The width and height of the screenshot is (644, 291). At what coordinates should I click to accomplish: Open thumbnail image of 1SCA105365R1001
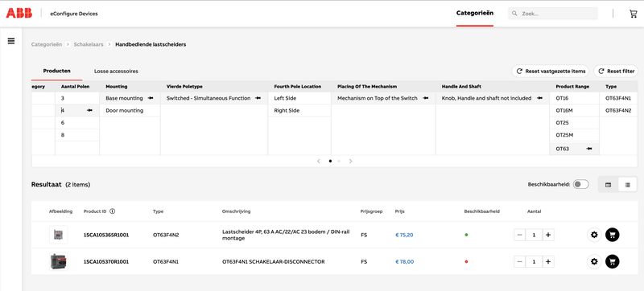[x=58, y=235]
